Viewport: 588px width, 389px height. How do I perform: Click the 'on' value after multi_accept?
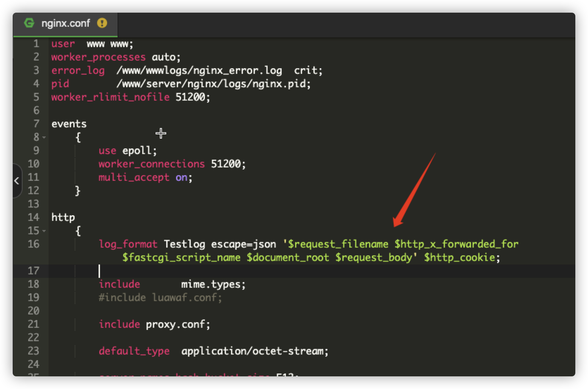point(181,177)
